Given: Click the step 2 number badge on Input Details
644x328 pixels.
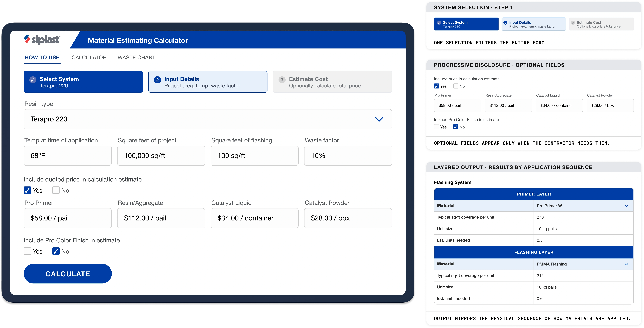Looking at the screenshot, I should (157, 80).
